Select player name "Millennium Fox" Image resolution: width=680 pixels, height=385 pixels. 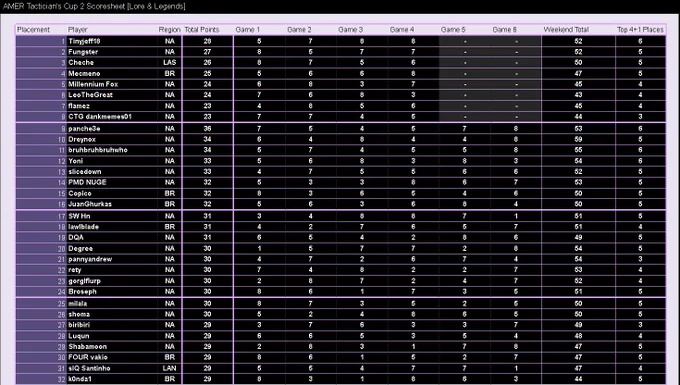(x=93, y=84)
